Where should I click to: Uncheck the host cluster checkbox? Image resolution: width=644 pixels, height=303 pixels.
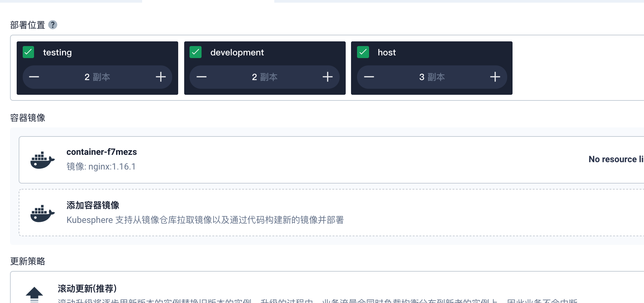[x=363, y=52]
